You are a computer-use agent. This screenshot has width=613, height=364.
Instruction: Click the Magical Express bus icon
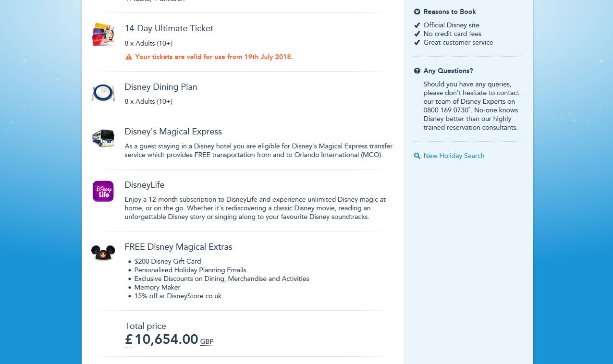[x=103, y=138]
